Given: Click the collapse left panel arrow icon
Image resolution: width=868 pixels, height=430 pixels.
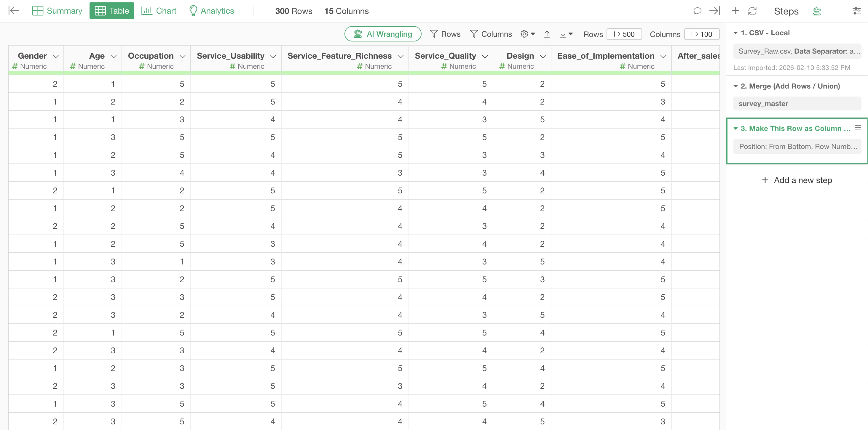Looking at the screenshot, I should [x=13, y=11].
